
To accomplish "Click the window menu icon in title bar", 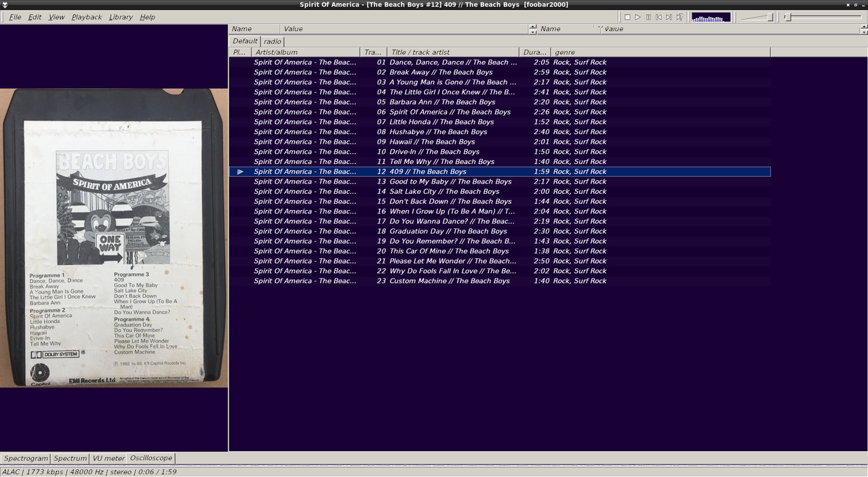I will [5, 5].
